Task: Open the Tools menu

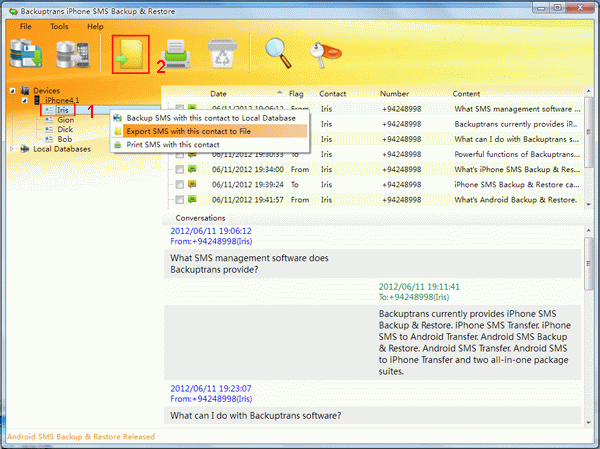Action: 59,26
